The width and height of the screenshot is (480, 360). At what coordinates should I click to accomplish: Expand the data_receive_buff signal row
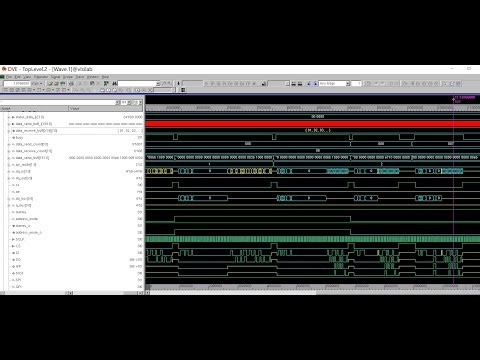click(x=9, y=131)
